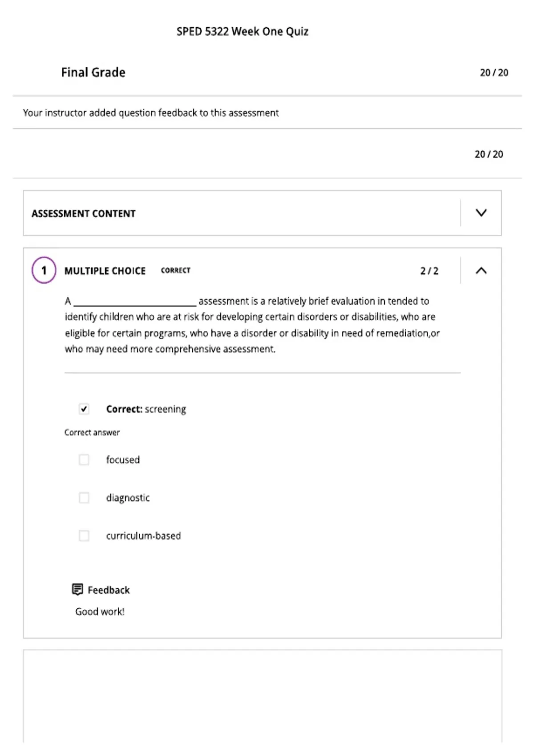
Task: Click the SPED 5322 Week One Quiz title
Action: click(x=243, y=32)
